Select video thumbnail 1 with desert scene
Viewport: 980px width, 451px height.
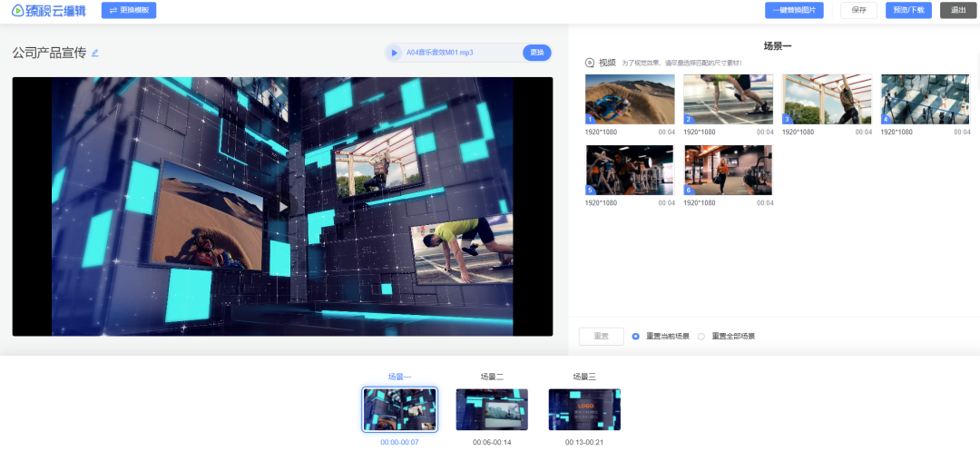(x=630, y=99)
